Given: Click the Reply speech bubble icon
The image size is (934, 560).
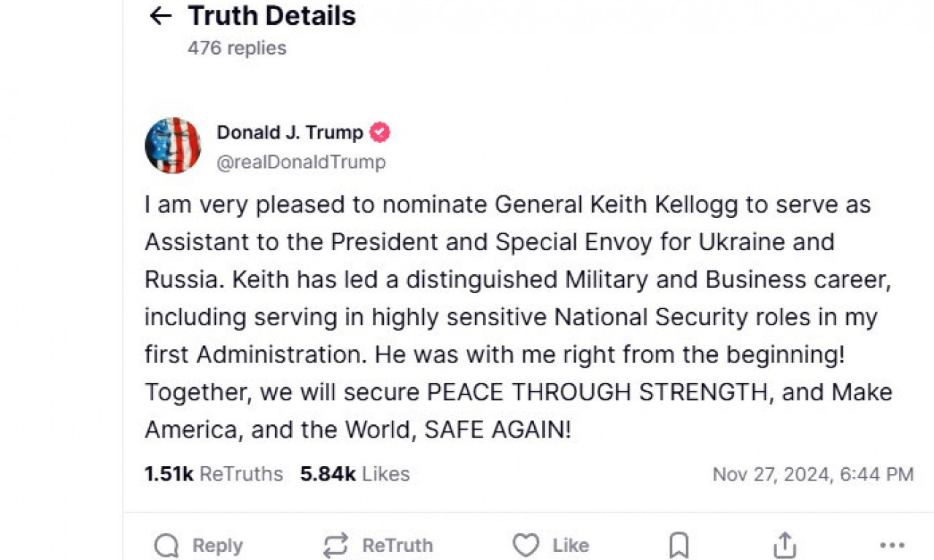Looking at the screenshot, I should (167, 545).
